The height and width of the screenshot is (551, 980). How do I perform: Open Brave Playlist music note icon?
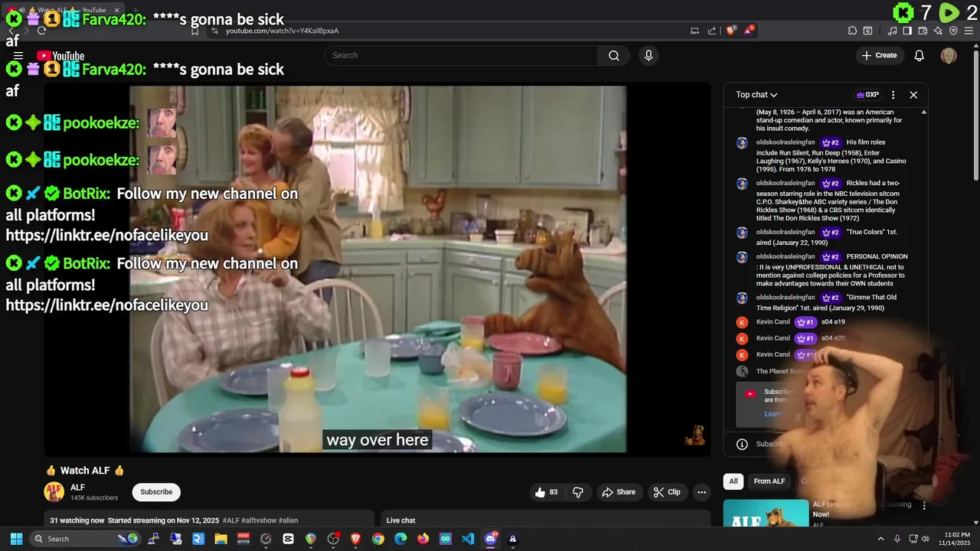click(x=892, y=31)
